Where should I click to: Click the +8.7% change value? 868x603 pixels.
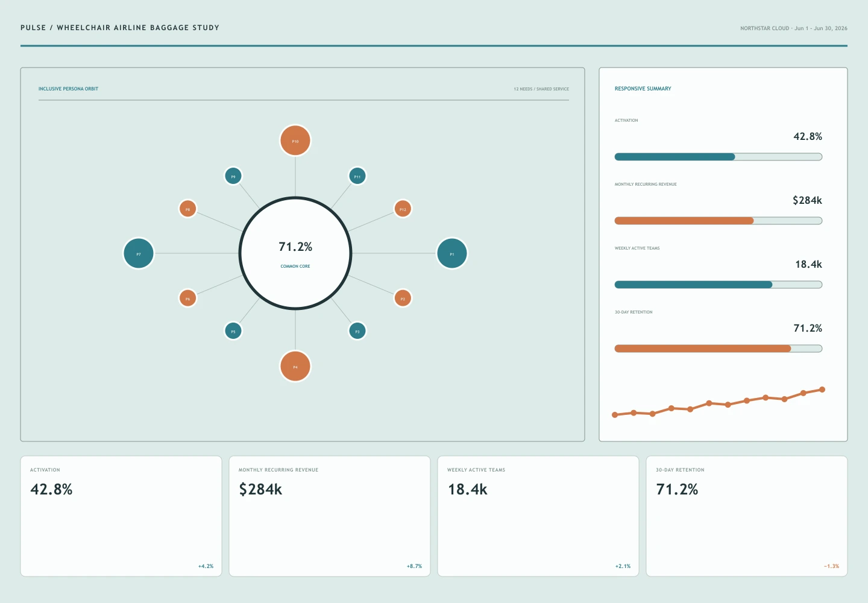tap(414, 566)
